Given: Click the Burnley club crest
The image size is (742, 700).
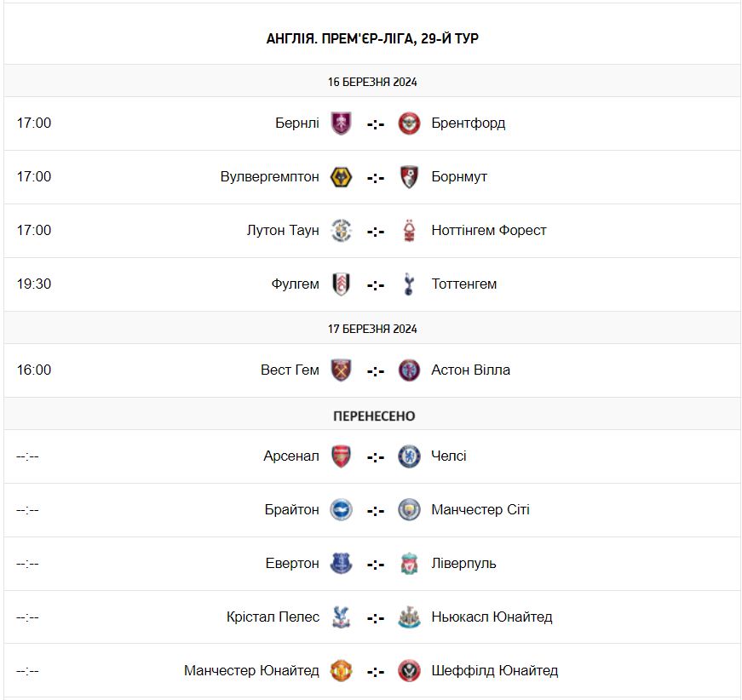Looking at the screenshot, I should pos(341,123).
